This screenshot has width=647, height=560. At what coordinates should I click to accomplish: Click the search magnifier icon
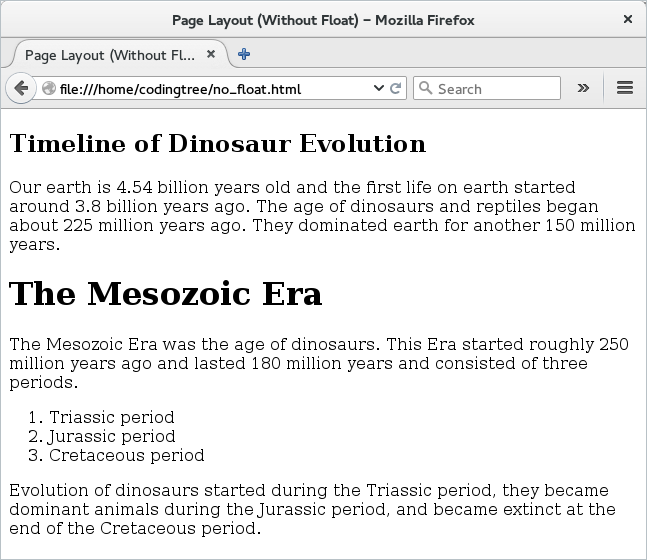point(426,88)
